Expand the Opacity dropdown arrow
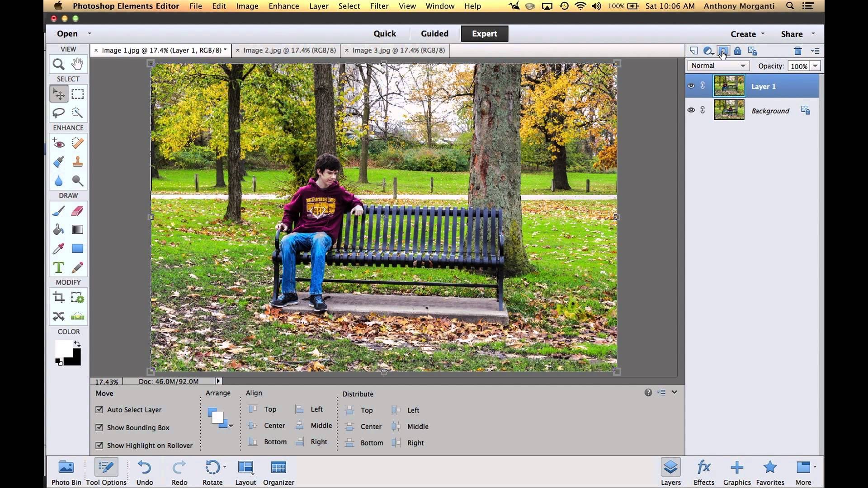 click(x=815, y=66)
